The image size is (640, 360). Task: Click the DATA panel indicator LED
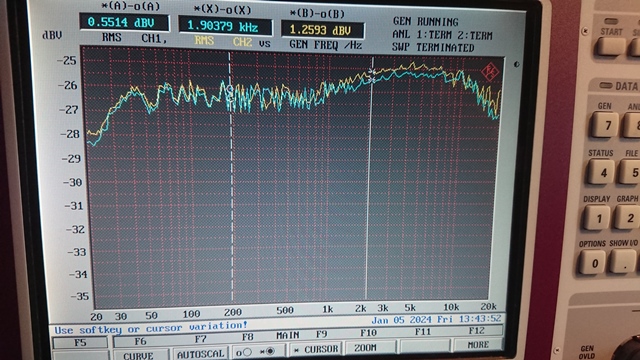point(606,86)
